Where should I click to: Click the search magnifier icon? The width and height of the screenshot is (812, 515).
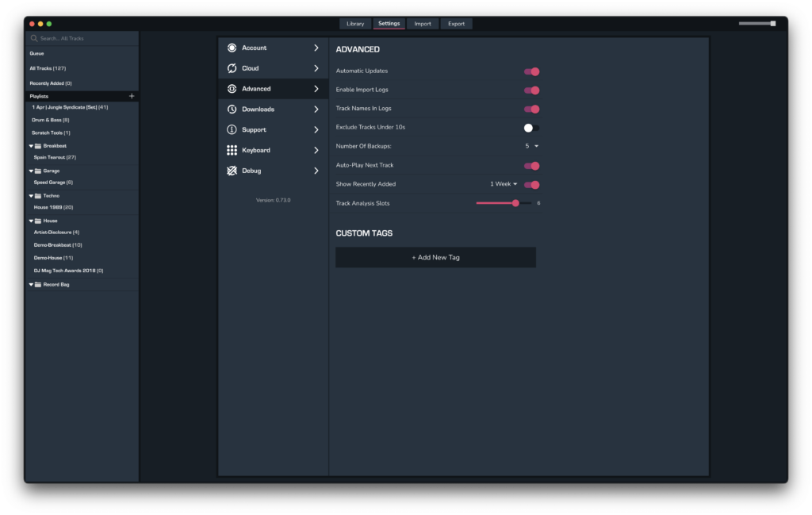(34, 38)
